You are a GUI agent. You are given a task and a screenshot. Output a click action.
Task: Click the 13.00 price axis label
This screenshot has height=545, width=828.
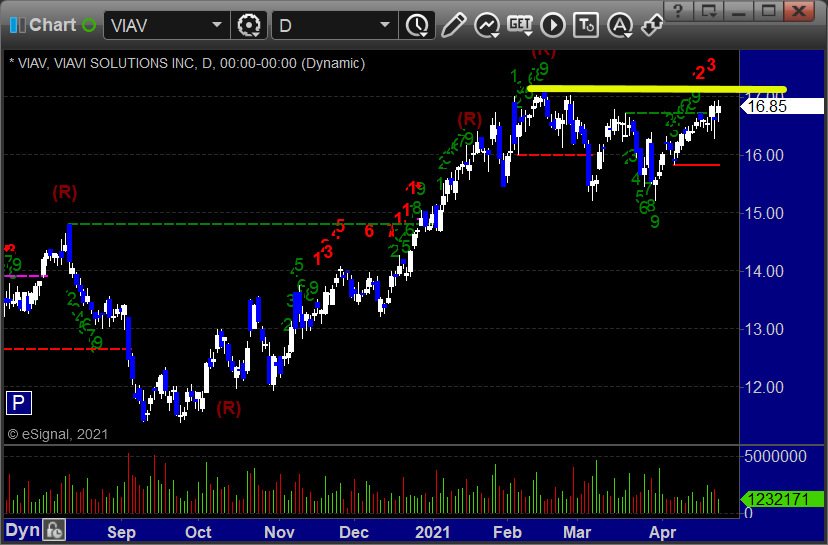point(764,329)
